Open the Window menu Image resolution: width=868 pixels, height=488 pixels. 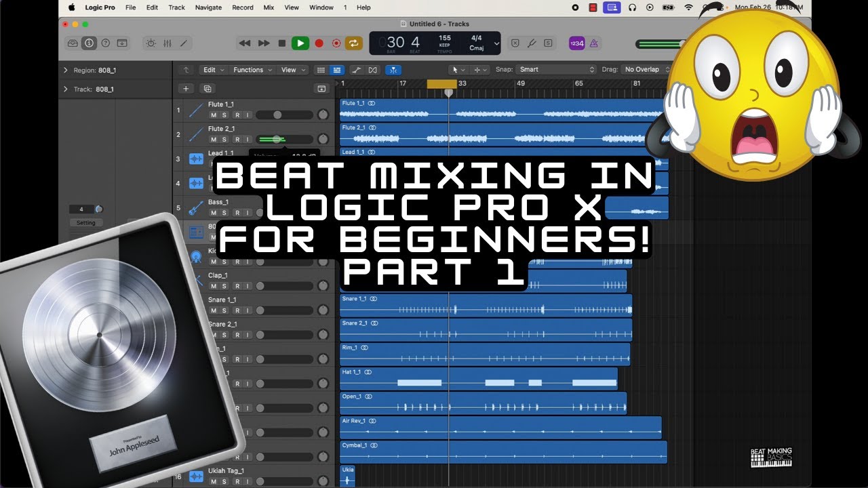[x=321, y=7]
